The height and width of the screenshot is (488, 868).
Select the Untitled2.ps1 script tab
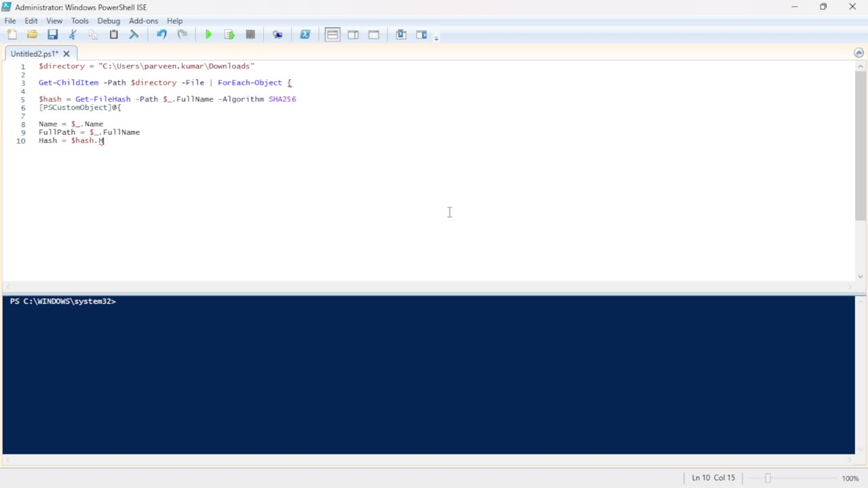(x=35, y=54)
